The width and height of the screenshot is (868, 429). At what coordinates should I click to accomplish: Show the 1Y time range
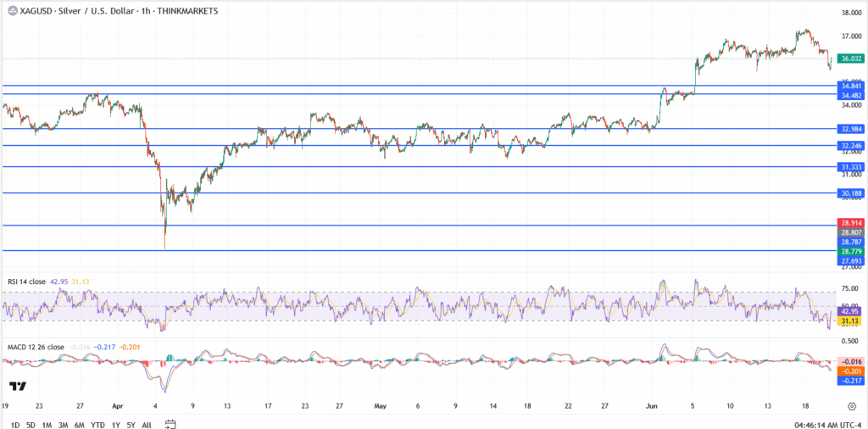pyautogui.click(x=116, y=424)
